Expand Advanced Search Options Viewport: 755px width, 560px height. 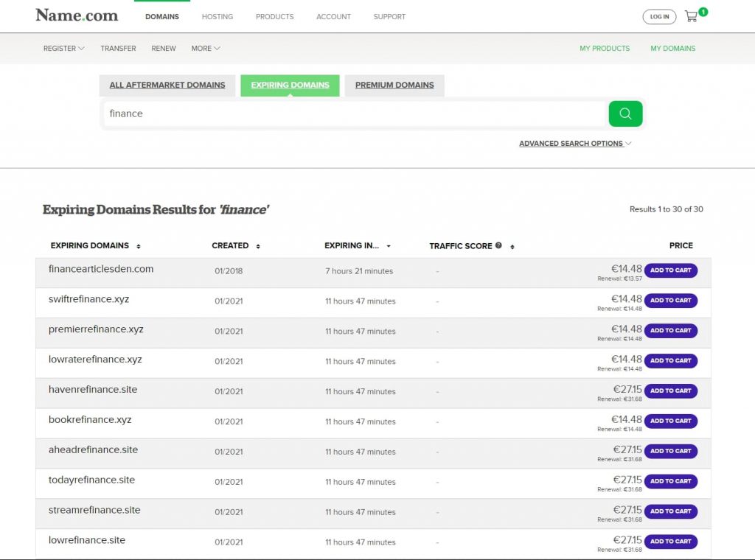tap(575, 144)
